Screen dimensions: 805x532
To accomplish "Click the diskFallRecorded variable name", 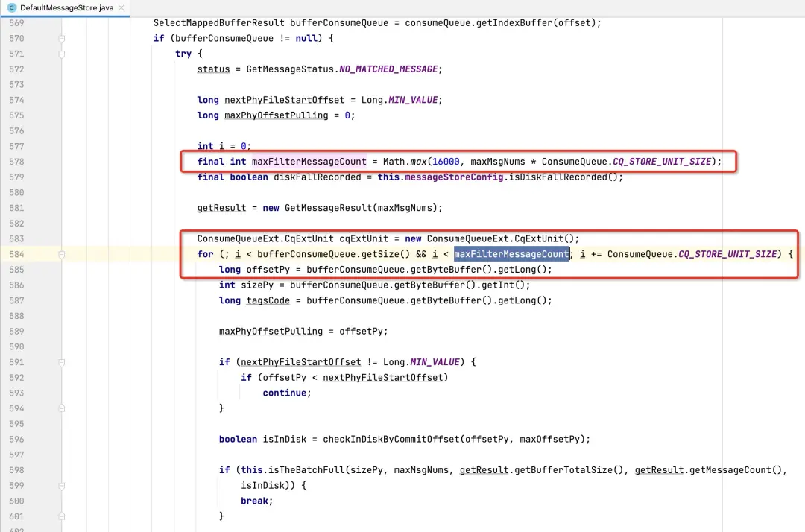I will tap(318, 177).
